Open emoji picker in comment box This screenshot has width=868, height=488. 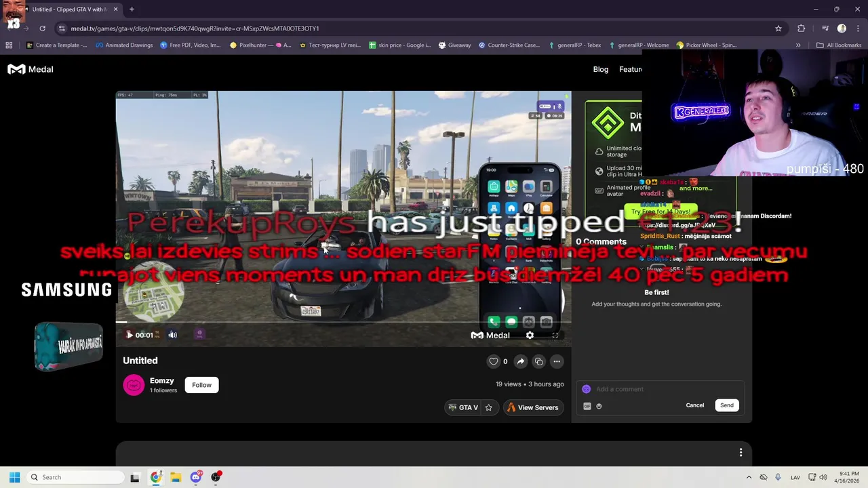point(599,406)
